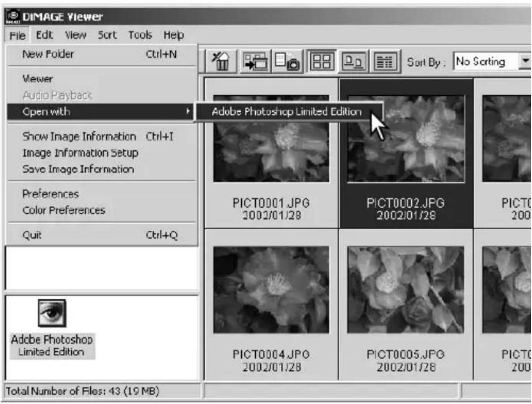
Task: Open the Sort By dropdown
Action: (x=525, y=61)
